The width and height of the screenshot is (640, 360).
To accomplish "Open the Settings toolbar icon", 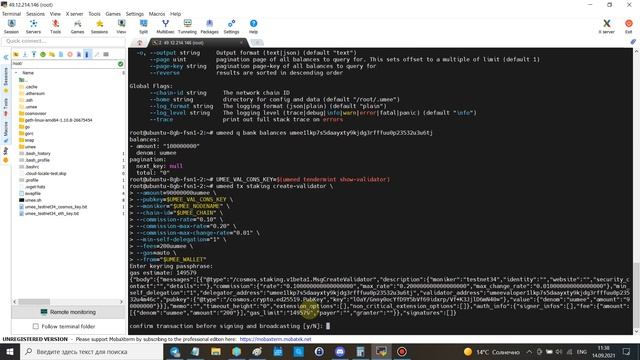I will tap(231, 27).
